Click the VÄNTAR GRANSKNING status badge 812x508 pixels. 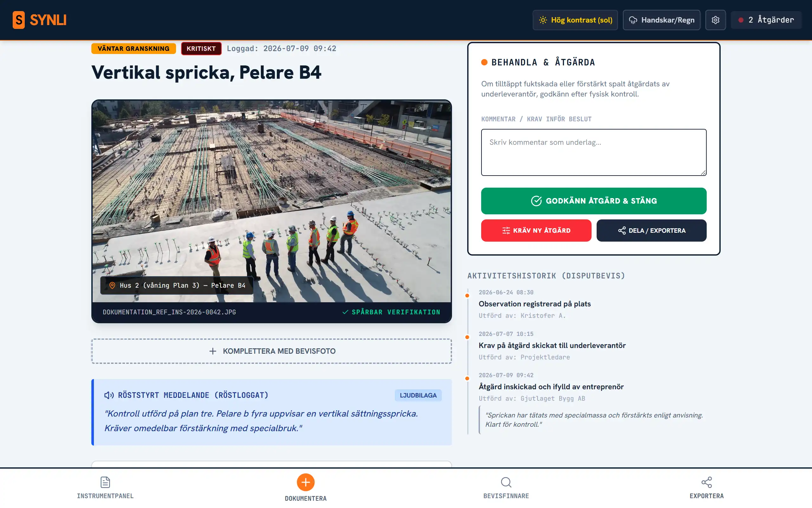[134, 48]
